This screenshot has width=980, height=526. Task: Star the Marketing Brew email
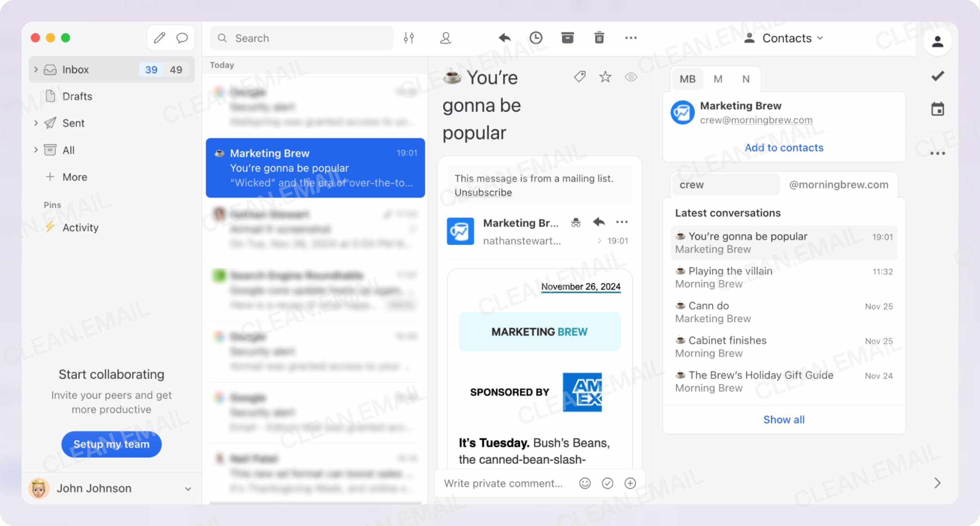click(605, 77)
